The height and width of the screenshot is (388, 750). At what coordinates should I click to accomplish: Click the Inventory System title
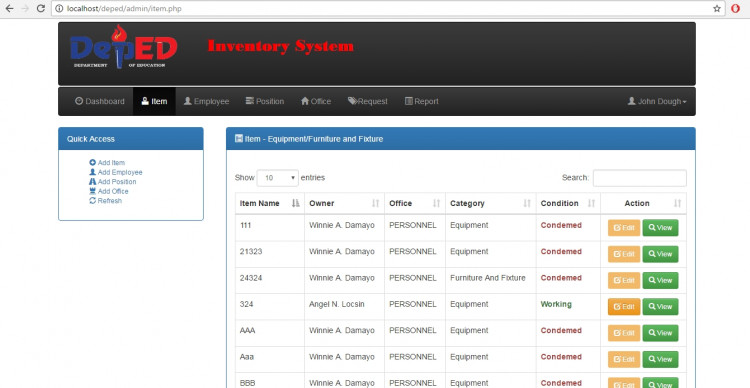click(281, 46)
